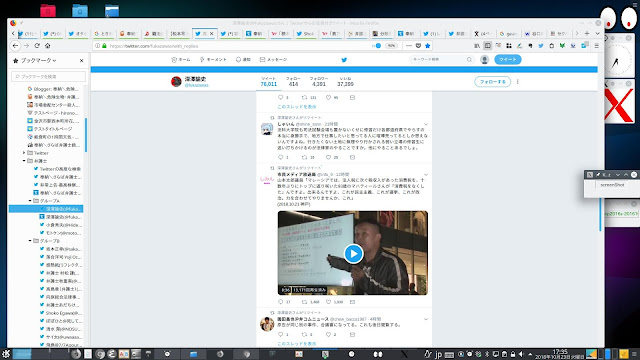This screenshot has width=640, height=360.
Task: Collapse the グループA bookmark folder
Action: click(x=30, y=201)
